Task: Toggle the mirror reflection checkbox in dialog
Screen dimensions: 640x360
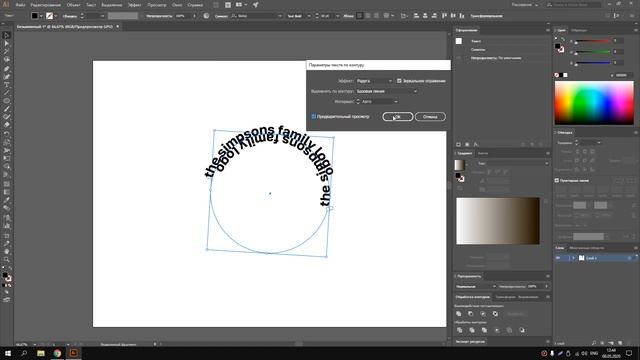Action: [x=399, y=81]
